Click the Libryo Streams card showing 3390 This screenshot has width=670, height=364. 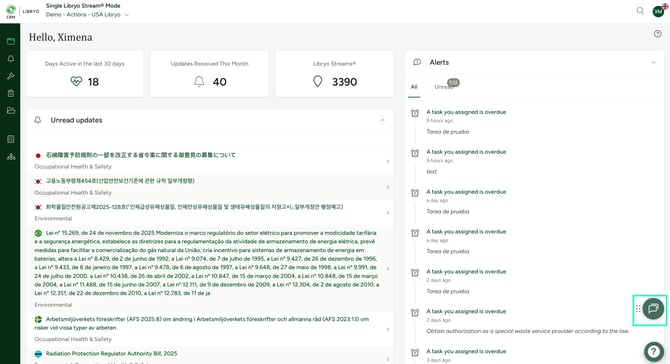pyautogui.click(x=334, y=74)
